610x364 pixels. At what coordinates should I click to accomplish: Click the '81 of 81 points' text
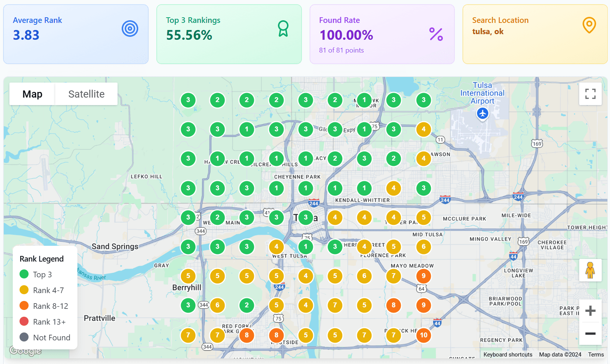click(x=341, y=50)
